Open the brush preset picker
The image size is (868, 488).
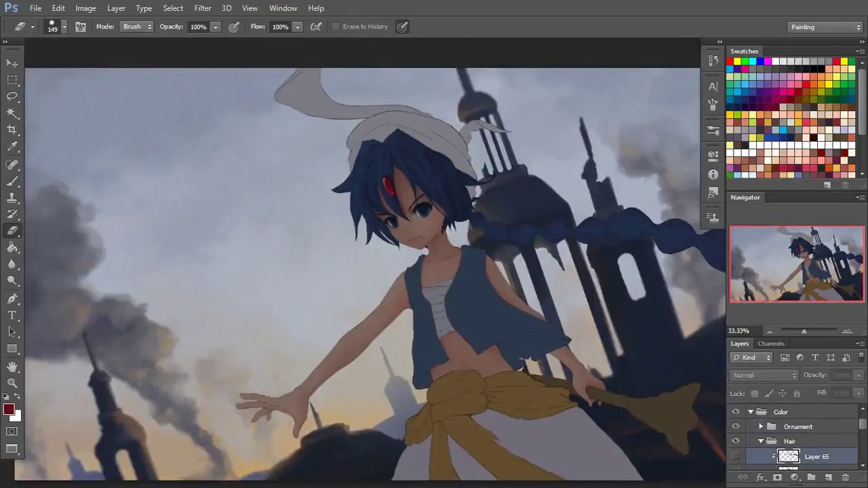point(56,26)
